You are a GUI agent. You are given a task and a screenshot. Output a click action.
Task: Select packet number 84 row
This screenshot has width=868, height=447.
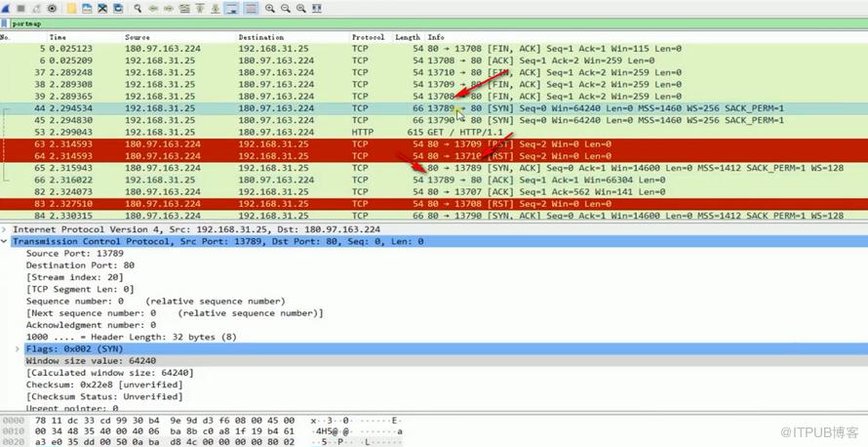[434, 215]
